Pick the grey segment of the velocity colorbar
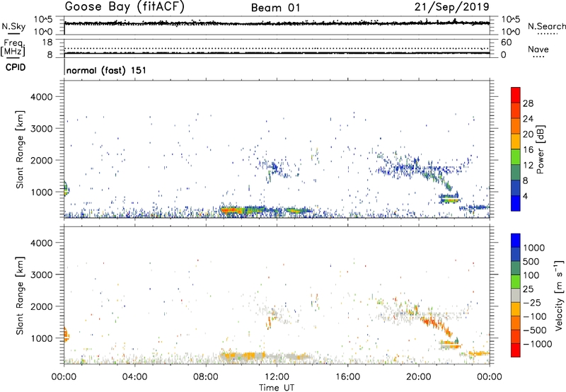Viewport: 566px width, 392px height. (x=516, y=295)
